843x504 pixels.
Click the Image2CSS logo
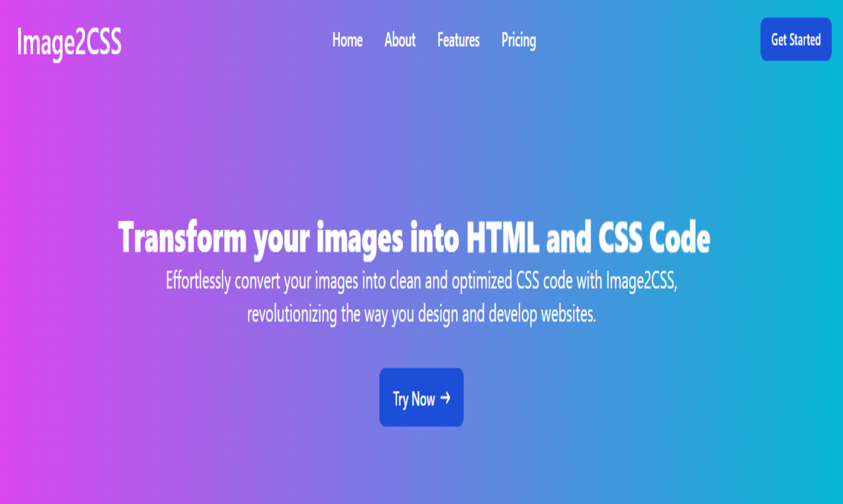(69, 42)
